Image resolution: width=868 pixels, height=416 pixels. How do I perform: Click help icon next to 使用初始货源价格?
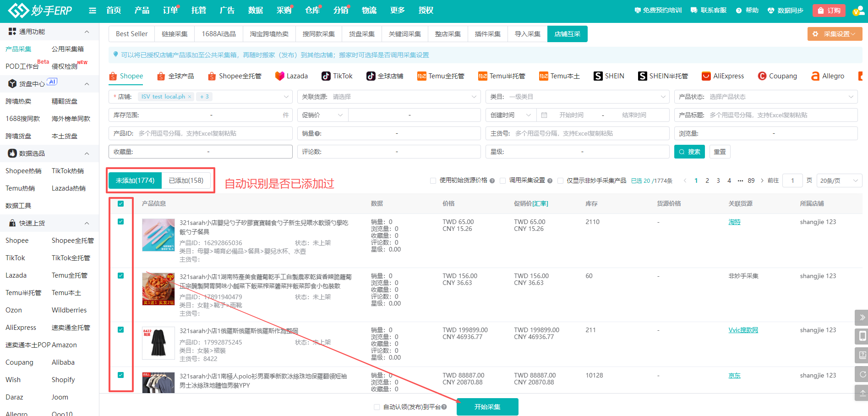click(492, 181)
